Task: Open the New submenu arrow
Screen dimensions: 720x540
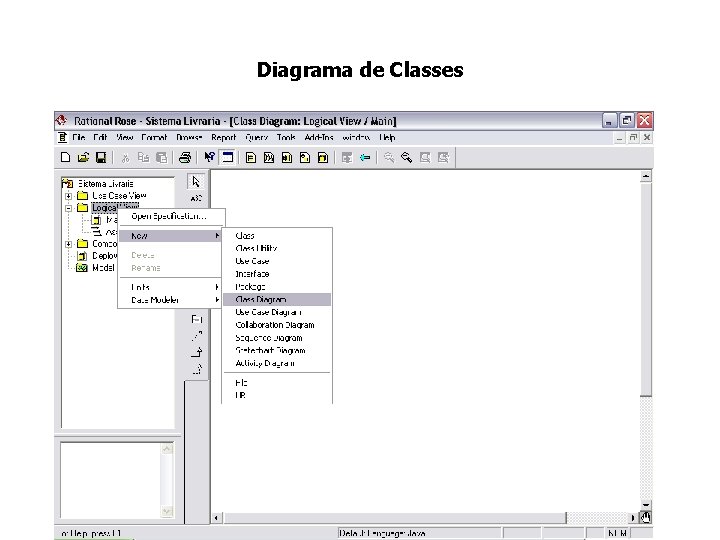Action: (217, 236)
